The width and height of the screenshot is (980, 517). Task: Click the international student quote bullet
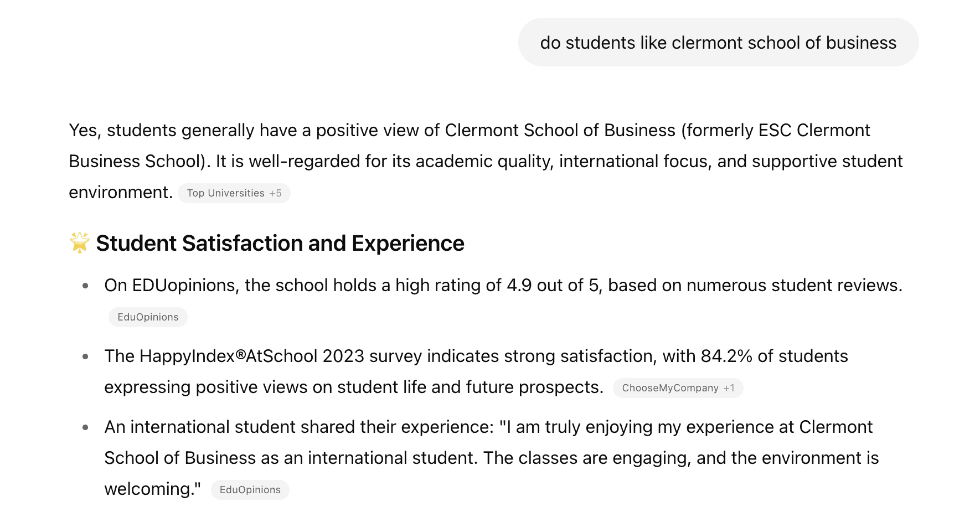pyautogui.click(x=487, y=458)
